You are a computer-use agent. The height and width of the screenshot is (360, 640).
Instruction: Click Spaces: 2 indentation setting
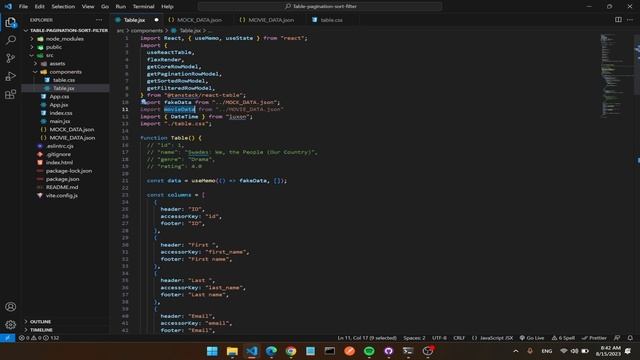(414, 338)
